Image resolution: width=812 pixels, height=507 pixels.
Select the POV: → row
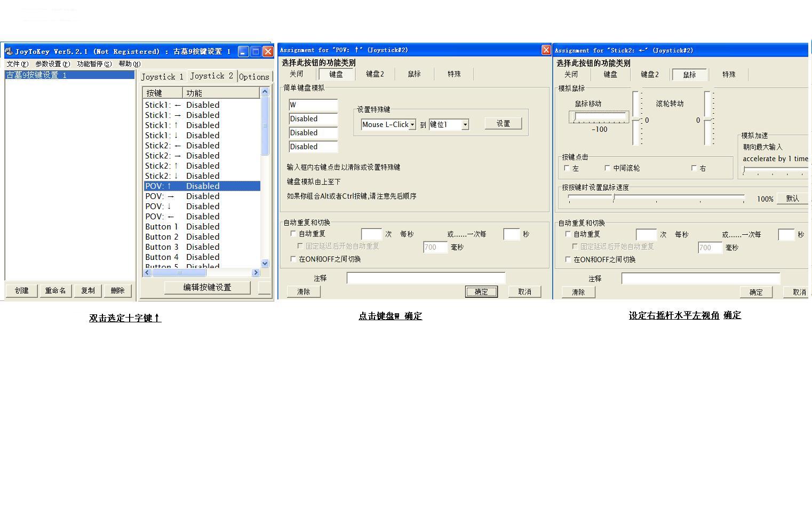click(x=202, y=196)
